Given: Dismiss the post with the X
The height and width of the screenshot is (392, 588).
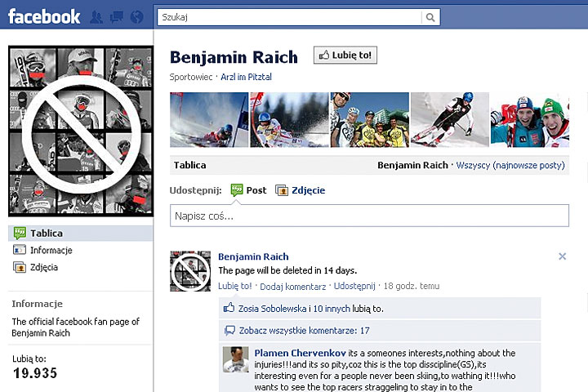Looking at the screenshot, I should click(562, 256).
